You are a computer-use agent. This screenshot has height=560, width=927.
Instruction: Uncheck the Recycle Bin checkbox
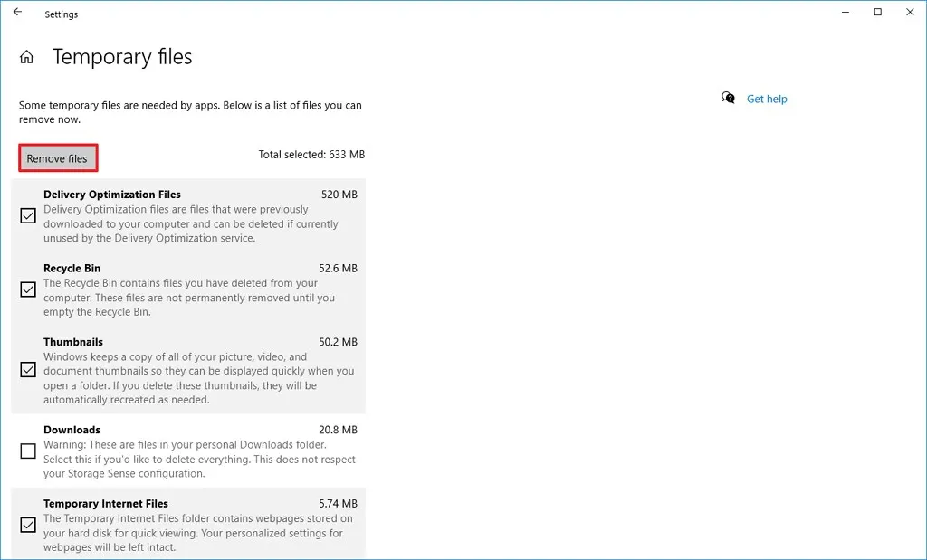coord(27,289)
